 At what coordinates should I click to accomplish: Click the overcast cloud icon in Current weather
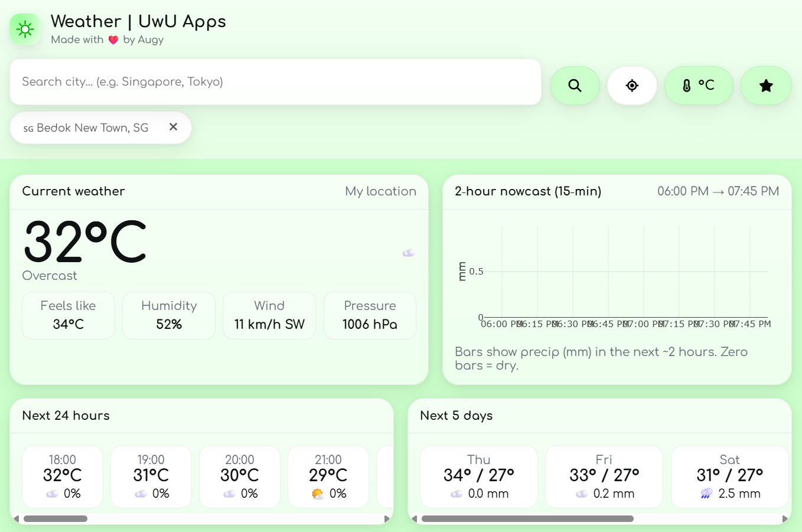408,253
